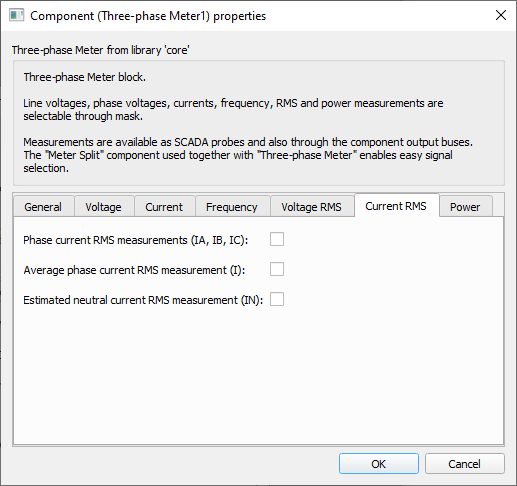Switch to the General tab
The image size is (517, 486).
pos(43,207)
